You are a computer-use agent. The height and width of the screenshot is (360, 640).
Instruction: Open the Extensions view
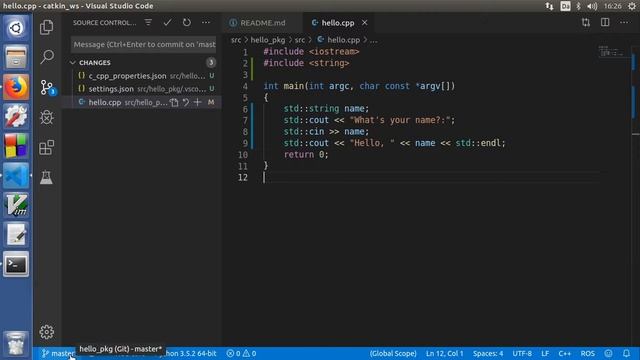pyautogui.click(x=47, y=147)
